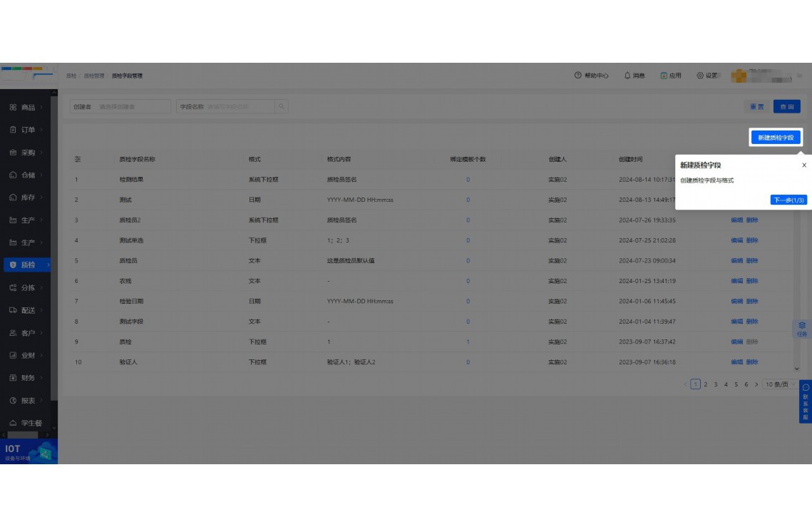Viewport: 812px width, 527px height.
Task: Click the 新建质检字段 button
Action: pos(776,138)
